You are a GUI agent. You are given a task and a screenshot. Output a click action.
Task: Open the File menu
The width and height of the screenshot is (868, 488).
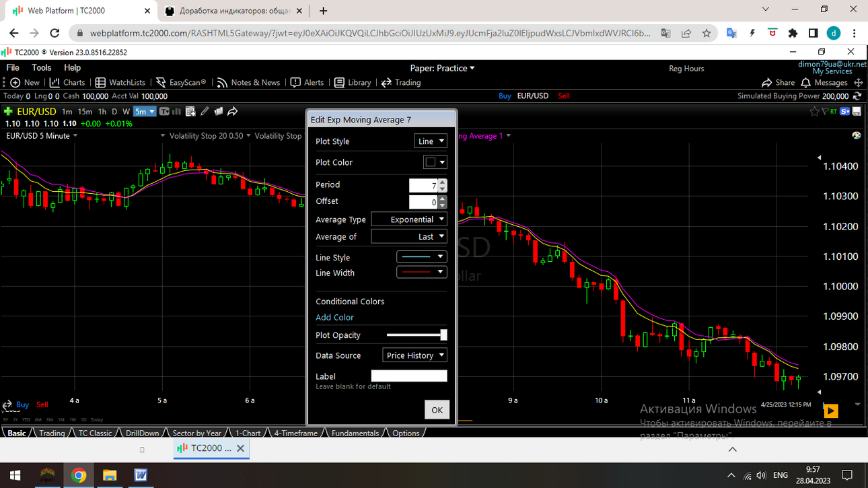click(13, 67)
